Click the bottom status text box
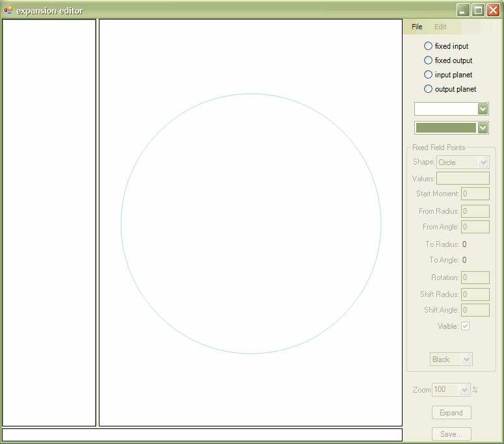504x444 pixels. 202,435
